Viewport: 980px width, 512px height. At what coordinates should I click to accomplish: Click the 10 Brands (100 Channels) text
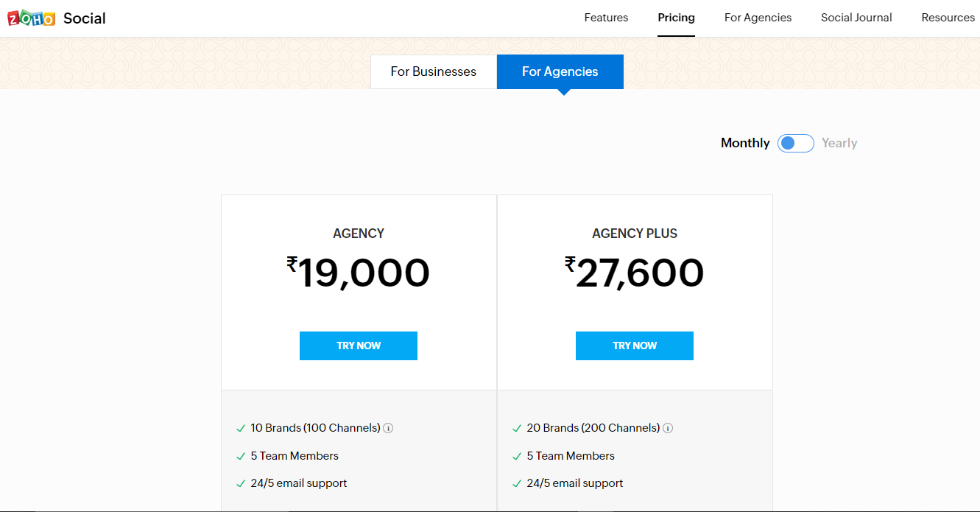coord(315,428)
